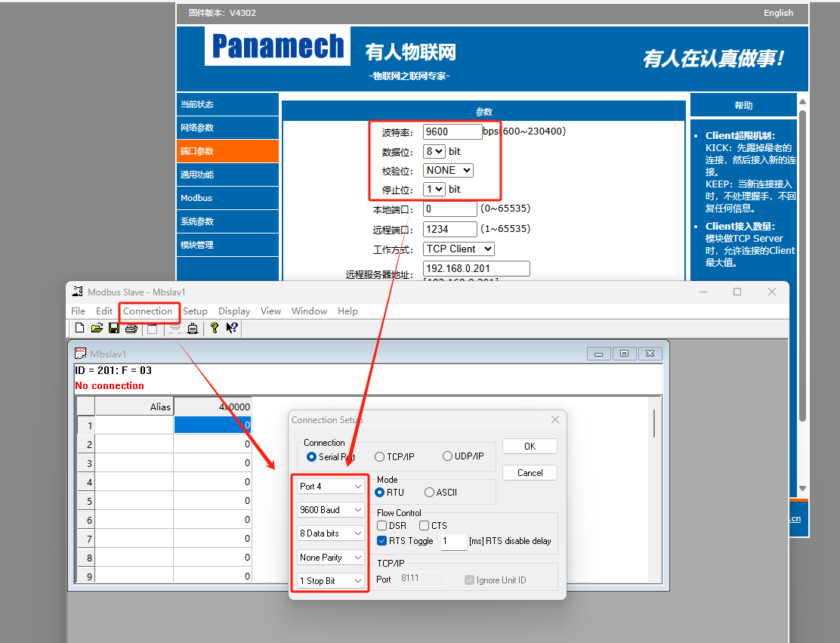This screenshot has height=643, width=840.
Task: Click the RTS disable delay field
Action: click(x=453, y=541)
